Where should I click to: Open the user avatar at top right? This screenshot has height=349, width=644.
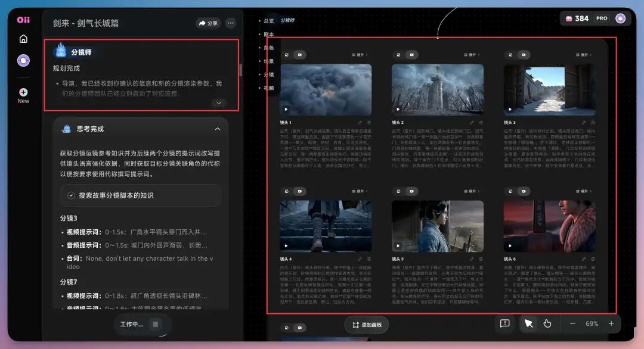[621, 18]
